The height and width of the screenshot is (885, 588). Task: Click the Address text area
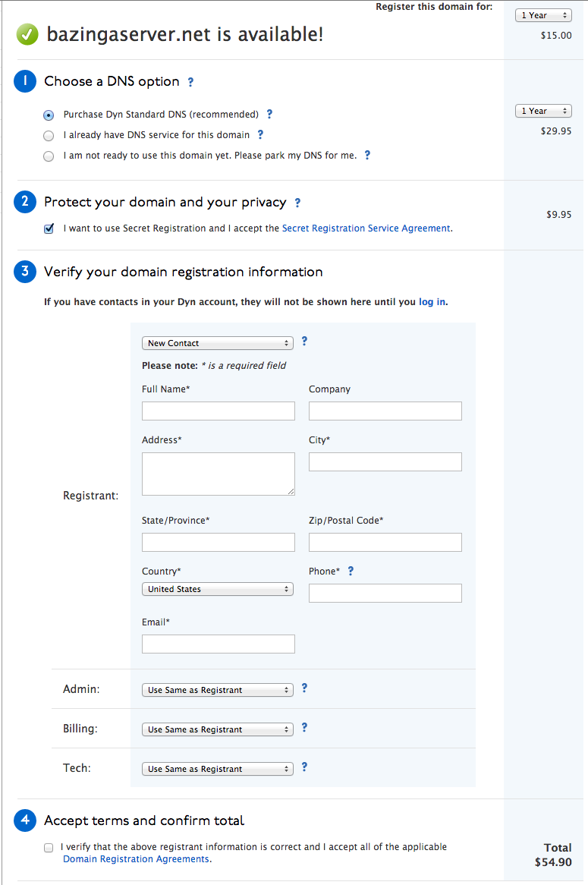tap(219, 474)
